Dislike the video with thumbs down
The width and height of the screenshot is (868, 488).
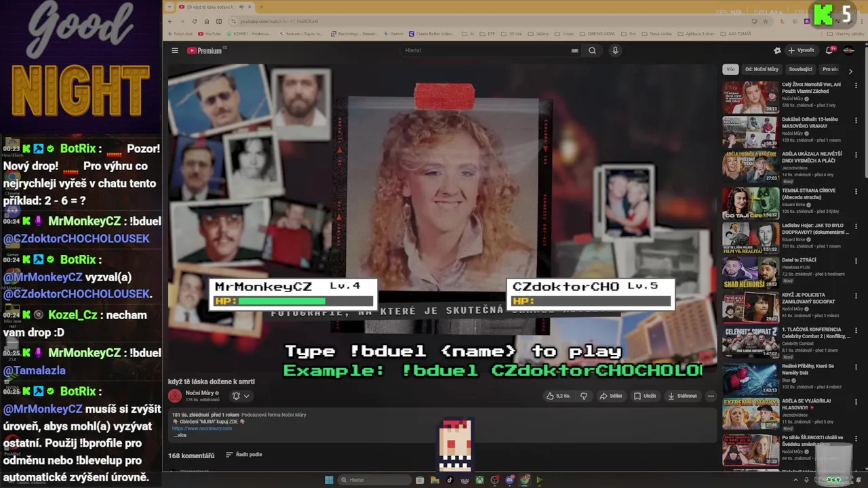[x=584, y=396]
